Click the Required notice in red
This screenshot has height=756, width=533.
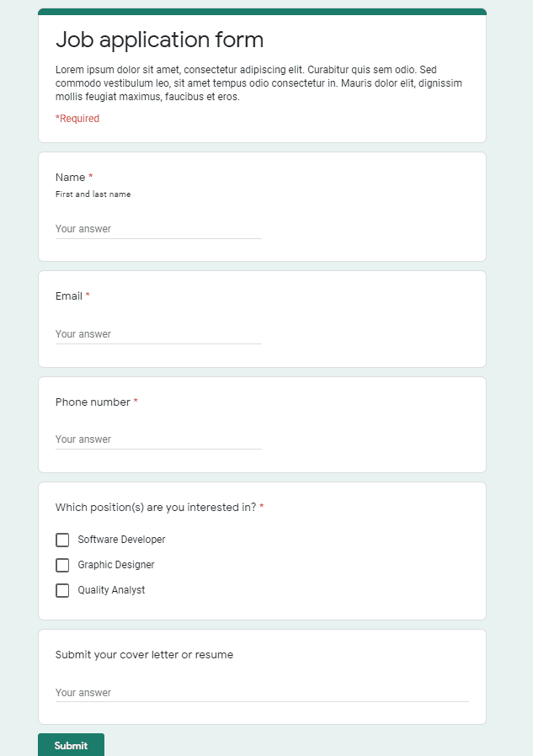click(77, 119)
